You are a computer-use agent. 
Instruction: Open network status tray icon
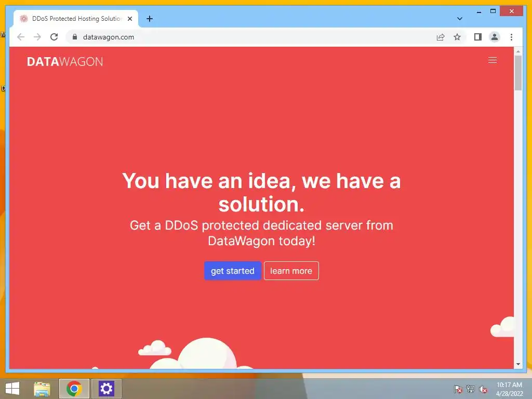tap(471, 389)
